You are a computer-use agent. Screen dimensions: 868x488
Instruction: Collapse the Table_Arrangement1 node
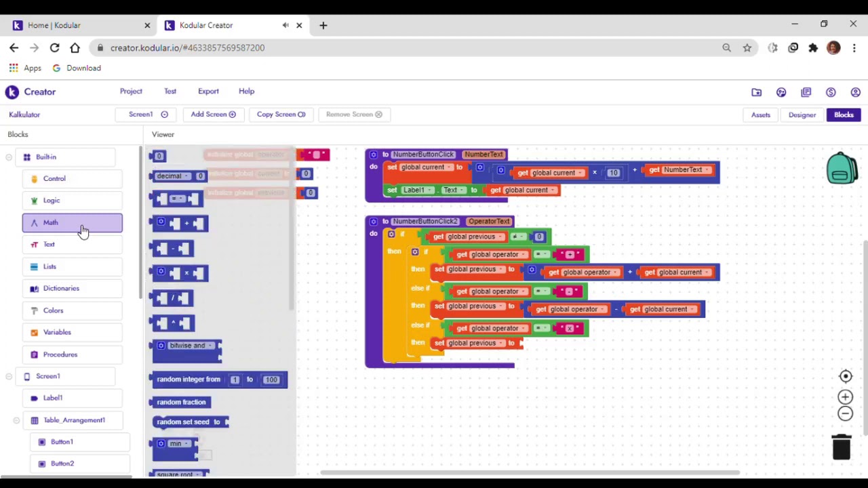click(x=16, y=420)
